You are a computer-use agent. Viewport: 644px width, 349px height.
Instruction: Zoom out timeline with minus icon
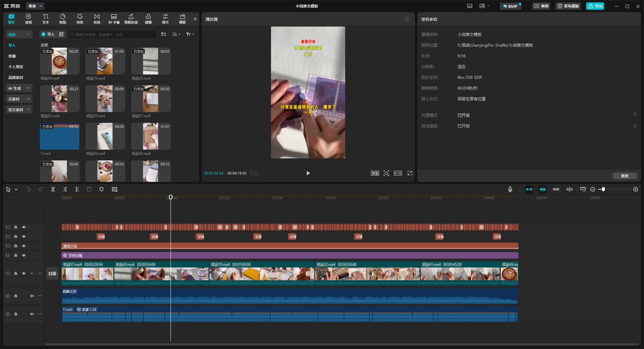[x=593, y=189]
